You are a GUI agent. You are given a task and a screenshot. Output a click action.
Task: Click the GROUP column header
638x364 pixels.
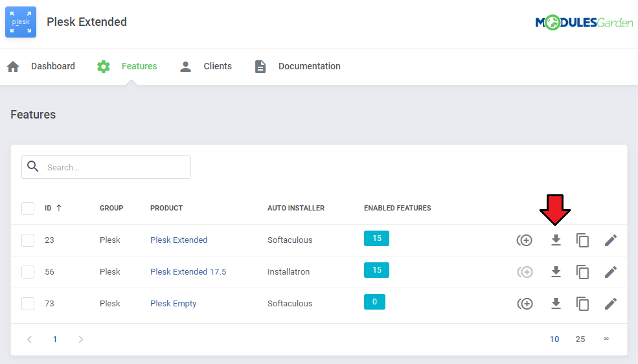coord(111,208)
